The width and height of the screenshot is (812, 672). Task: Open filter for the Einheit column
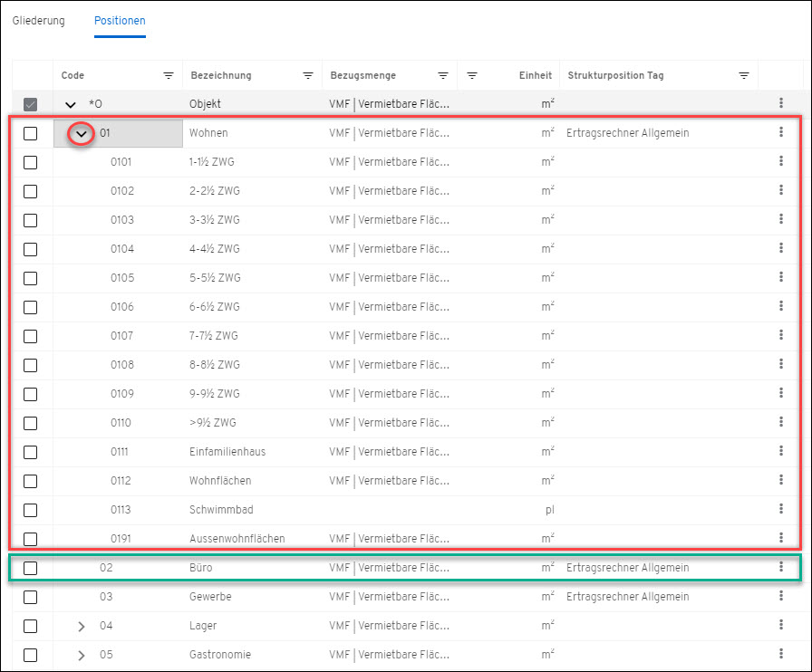click(x=472, y=75)
